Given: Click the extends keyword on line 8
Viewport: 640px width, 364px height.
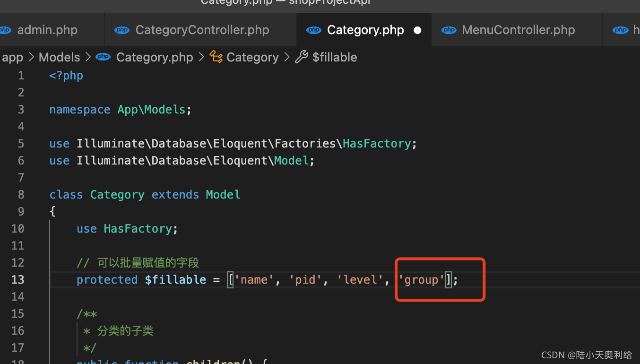Looking at the screenshot, I should (175, 194).
